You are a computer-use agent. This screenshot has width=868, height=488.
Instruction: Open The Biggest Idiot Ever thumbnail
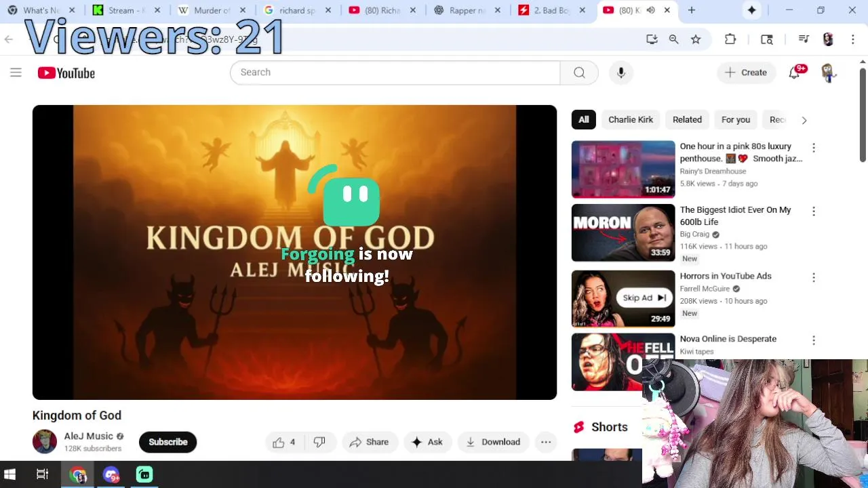tap(623, 232)
